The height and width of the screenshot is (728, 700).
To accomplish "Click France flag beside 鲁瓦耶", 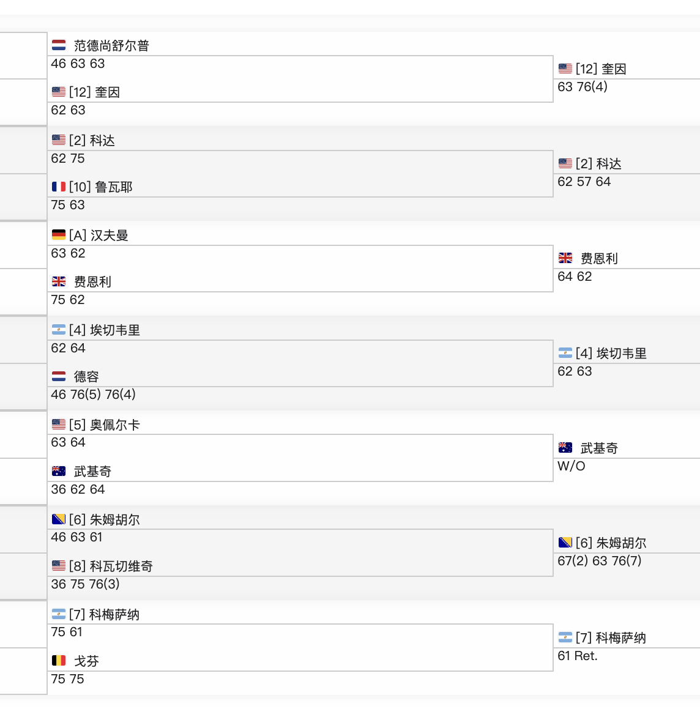I will (x=59, y=187).
